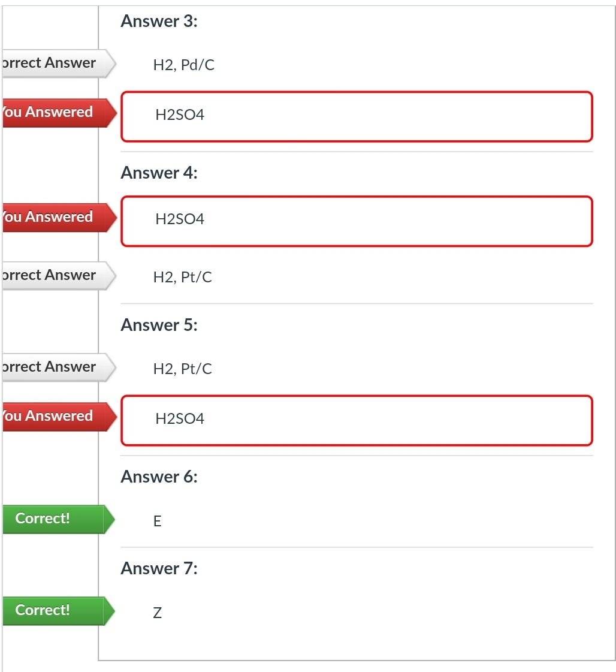Click the H2SO4 answer box under Answer 3
Viewport: 616px width, 672px height.
pos(357,116)
